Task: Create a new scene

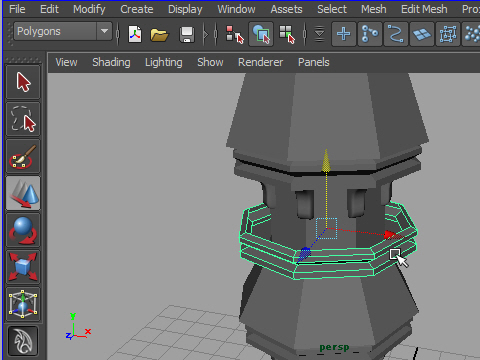Action: point(135,34)
